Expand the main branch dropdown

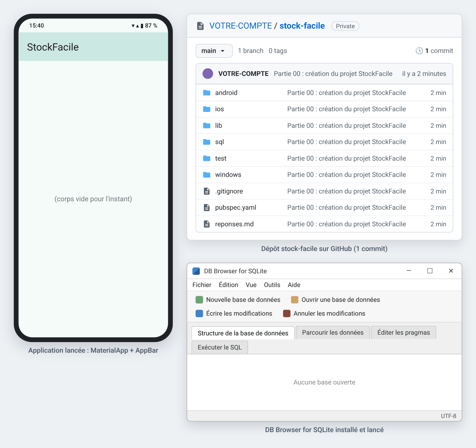214,51
